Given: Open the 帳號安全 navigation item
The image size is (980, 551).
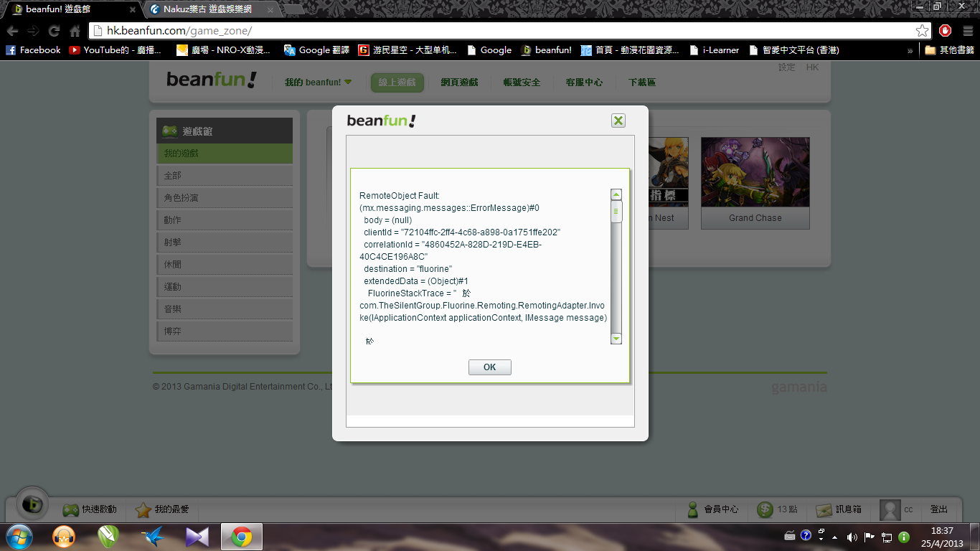Looking at the screenshot, I should click(x=522, y=83).
